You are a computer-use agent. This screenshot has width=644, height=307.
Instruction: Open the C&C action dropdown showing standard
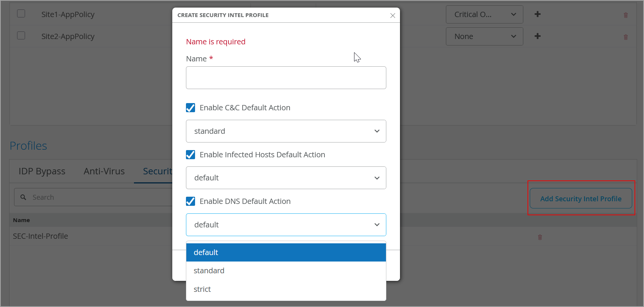(x=286, y=131)
